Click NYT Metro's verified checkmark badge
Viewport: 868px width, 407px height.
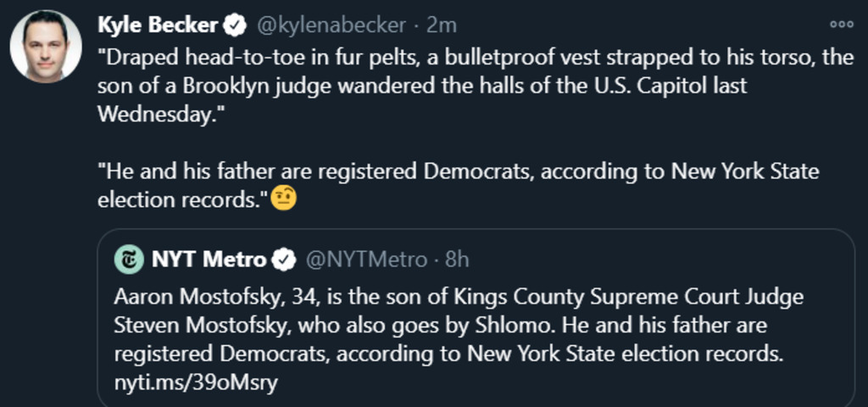pos(283,259)
